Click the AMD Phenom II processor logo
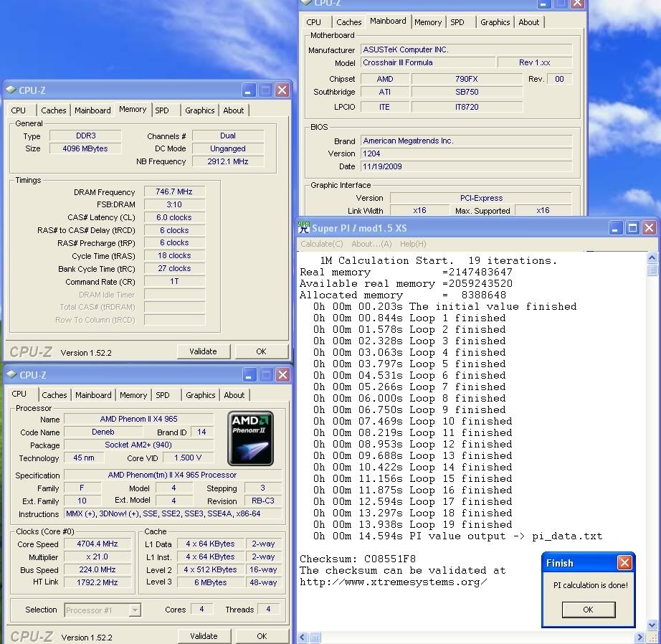The height and width of the screenshot is (644, 661). [250, 438]
